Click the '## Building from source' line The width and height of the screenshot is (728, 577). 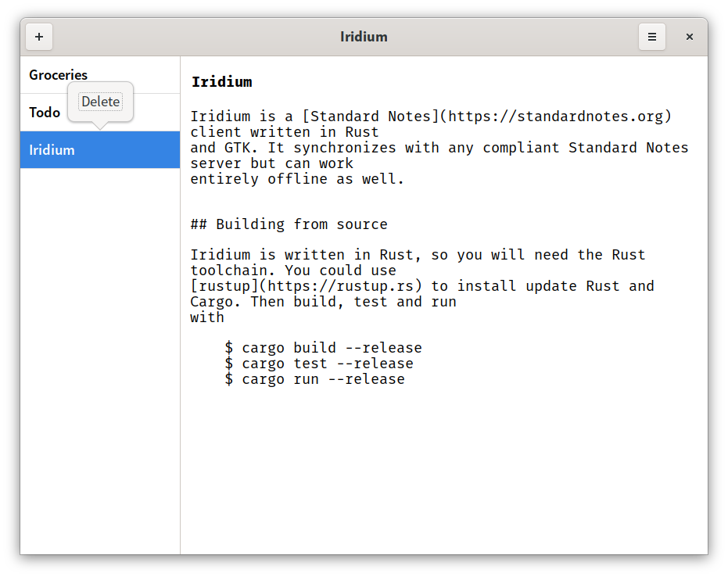coord(289,224)
